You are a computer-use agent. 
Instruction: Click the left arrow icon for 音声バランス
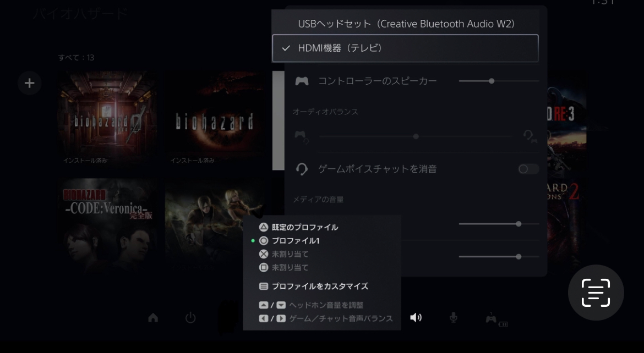(x=264, y=318)
